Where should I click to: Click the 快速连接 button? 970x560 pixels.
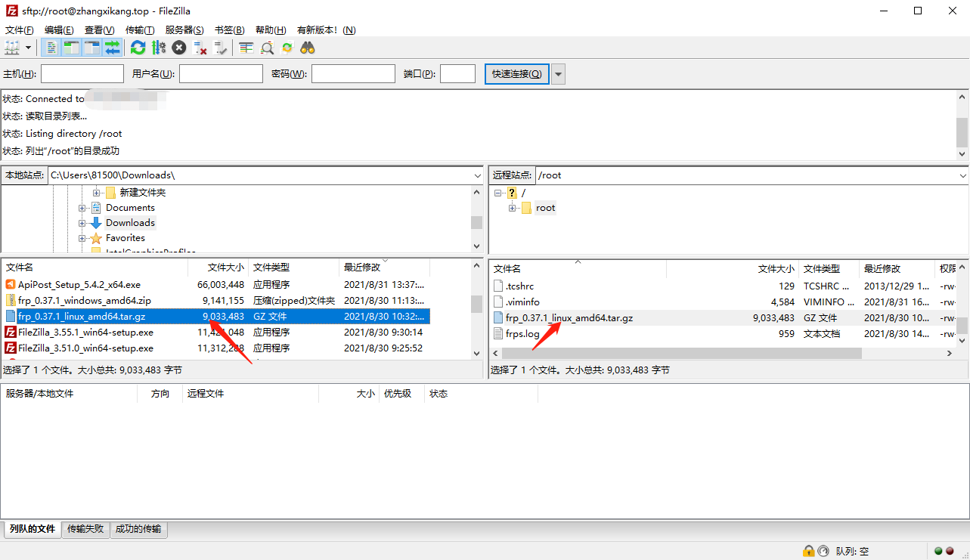pyautogui.click(x=517, y=73)
